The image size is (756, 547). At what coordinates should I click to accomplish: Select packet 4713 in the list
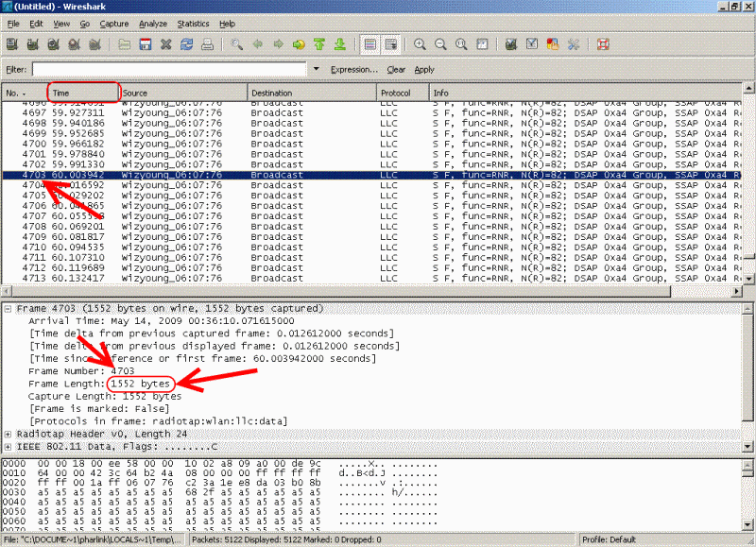click(371, 278)
